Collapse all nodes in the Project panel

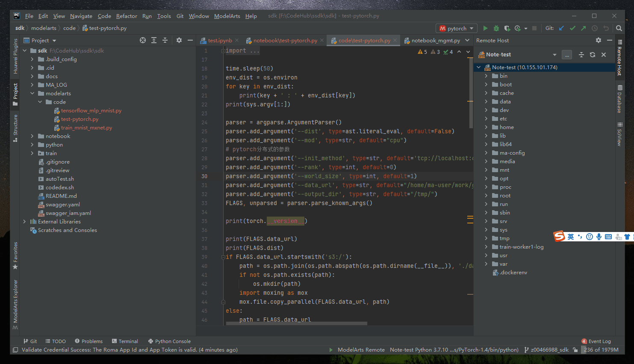pyautogui.click(x=165, y=40)
